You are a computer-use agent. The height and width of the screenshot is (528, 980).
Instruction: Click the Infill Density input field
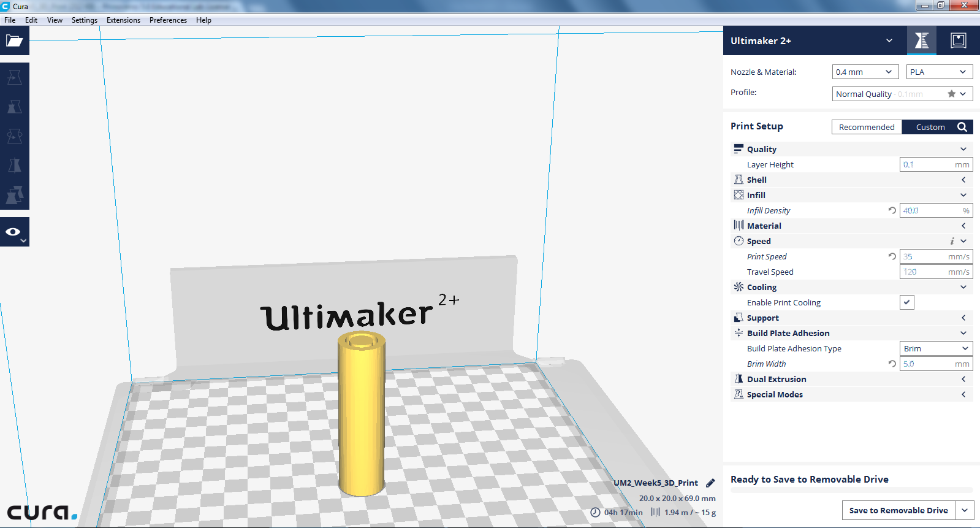(936, 210)
